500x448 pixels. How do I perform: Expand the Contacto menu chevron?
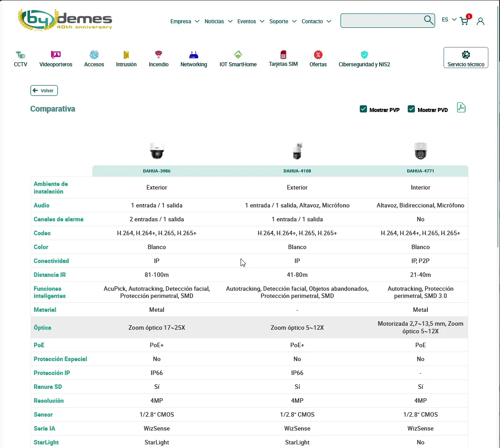point(329,22)
